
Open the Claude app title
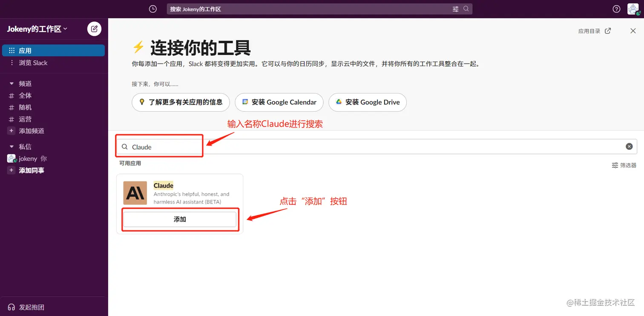click(164, 186)
